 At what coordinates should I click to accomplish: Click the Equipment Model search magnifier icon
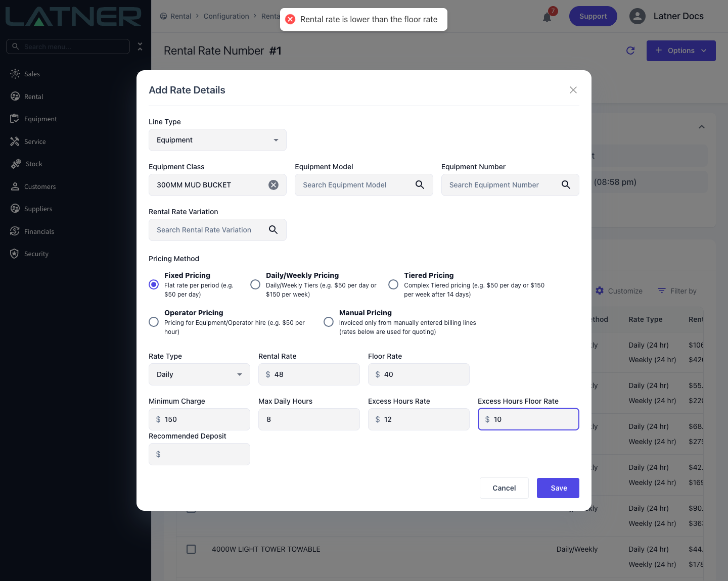coord(420,185)
